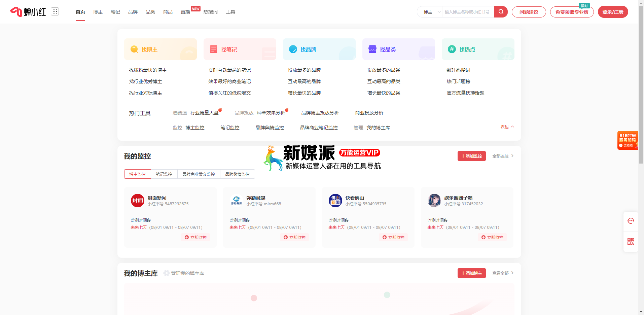Open 投放最多的品牌 link
The image size is (644, 315).
point(305,70)
